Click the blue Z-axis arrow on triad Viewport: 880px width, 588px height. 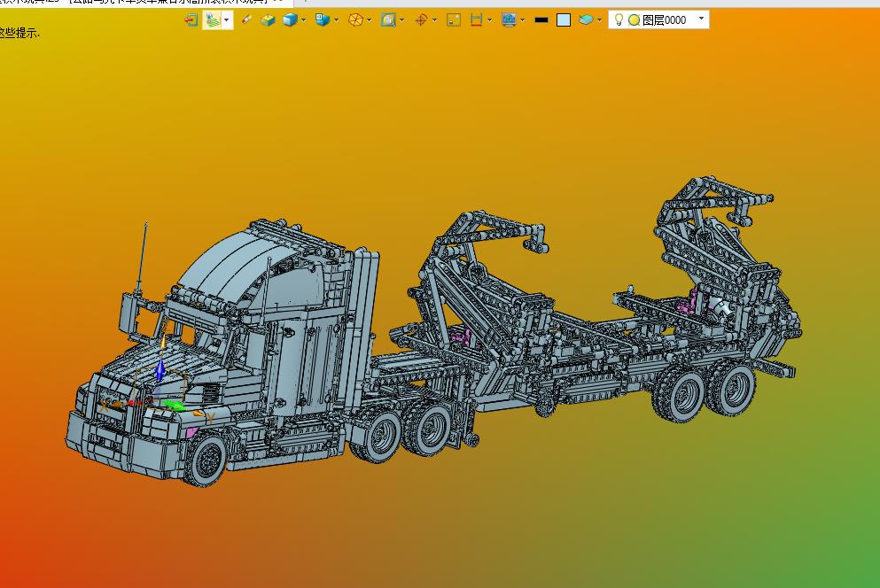[x=160, y=371]
